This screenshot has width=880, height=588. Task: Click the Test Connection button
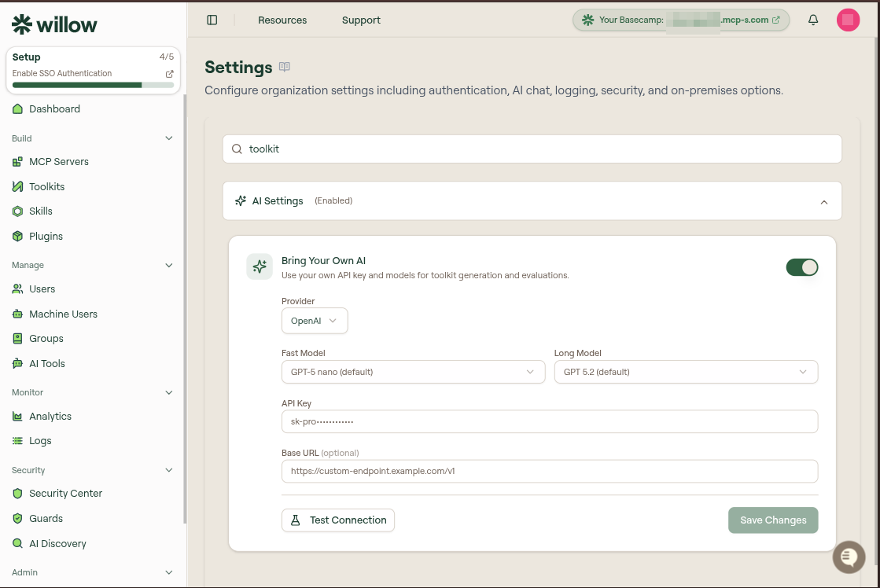point(338,520)
